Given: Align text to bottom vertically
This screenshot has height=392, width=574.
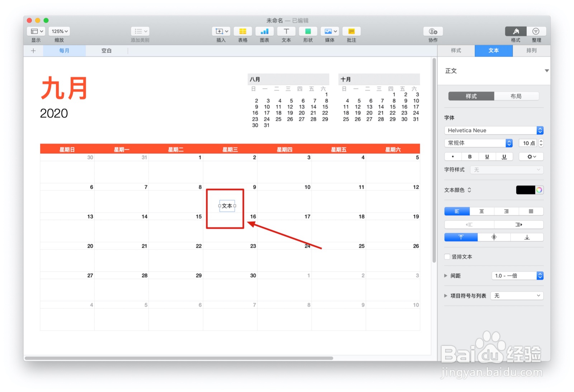Looking at the screenshot, I should (x=527, y=237).
